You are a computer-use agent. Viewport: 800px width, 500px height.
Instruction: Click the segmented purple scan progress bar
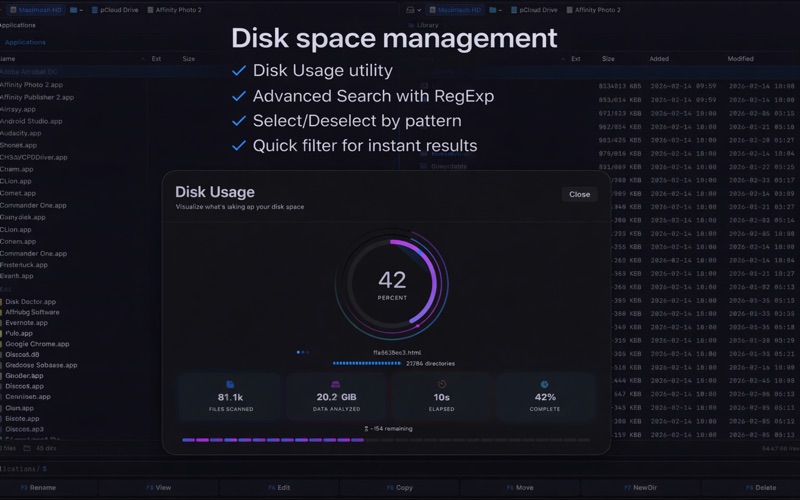[386, 440]
